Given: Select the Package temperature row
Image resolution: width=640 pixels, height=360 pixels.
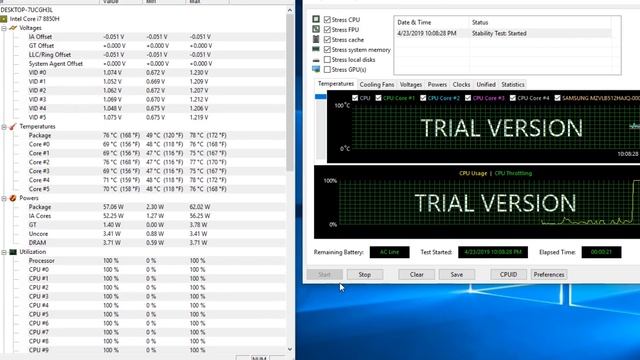Looking at the screenshot, I should point(143,136).
